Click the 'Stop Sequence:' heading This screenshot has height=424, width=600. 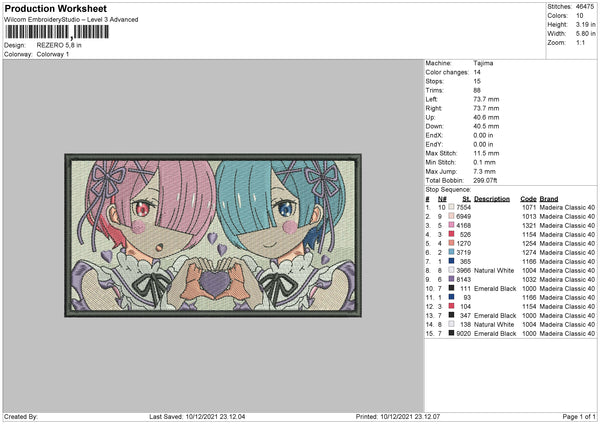tap(448, 190)
